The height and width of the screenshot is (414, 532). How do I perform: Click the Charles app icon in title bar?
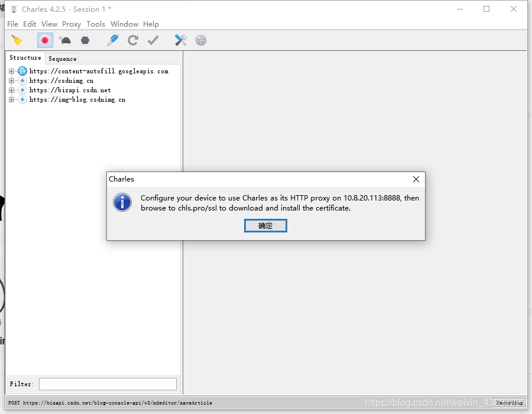(14, 9)
